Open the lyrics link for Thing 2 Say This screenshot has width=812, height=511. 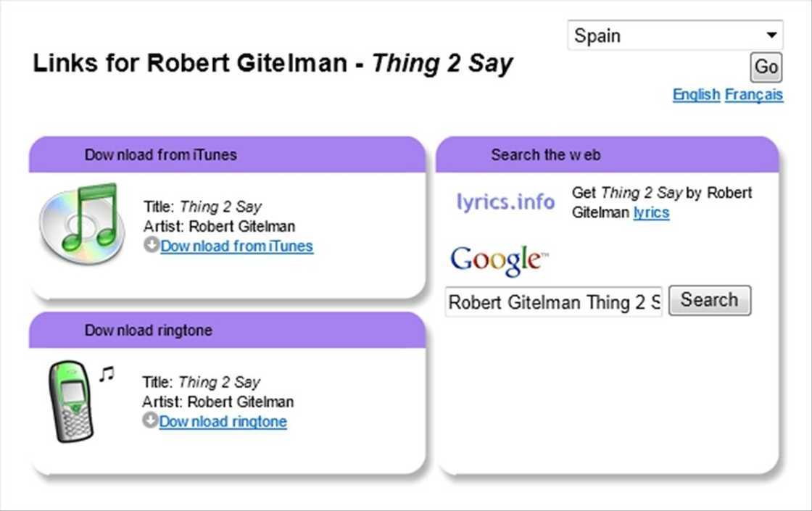(651, 212)
